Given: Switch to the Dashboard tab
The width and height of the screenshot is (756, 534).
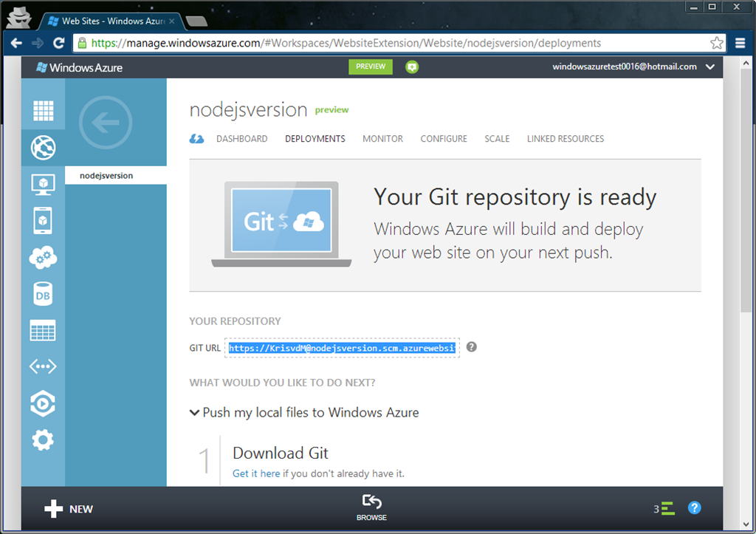Looking at the screenshot, I should (x=241, y=139).
